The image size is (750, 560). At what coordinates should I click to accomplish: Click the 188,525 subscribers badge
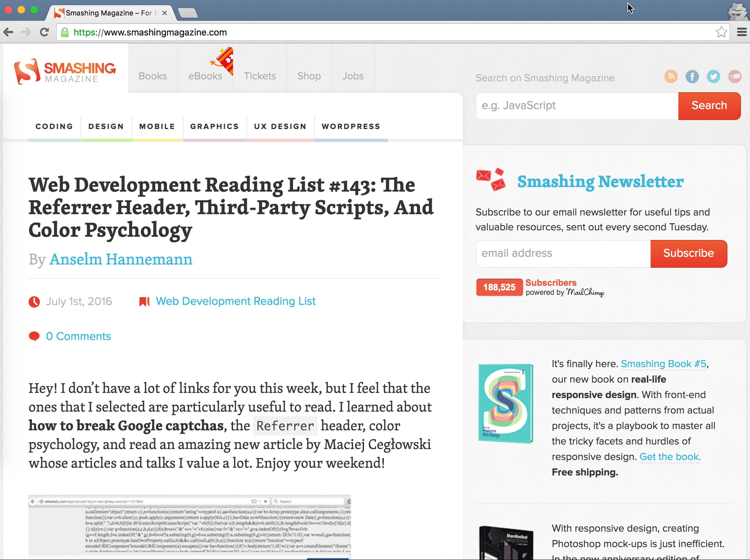point(499,287)
